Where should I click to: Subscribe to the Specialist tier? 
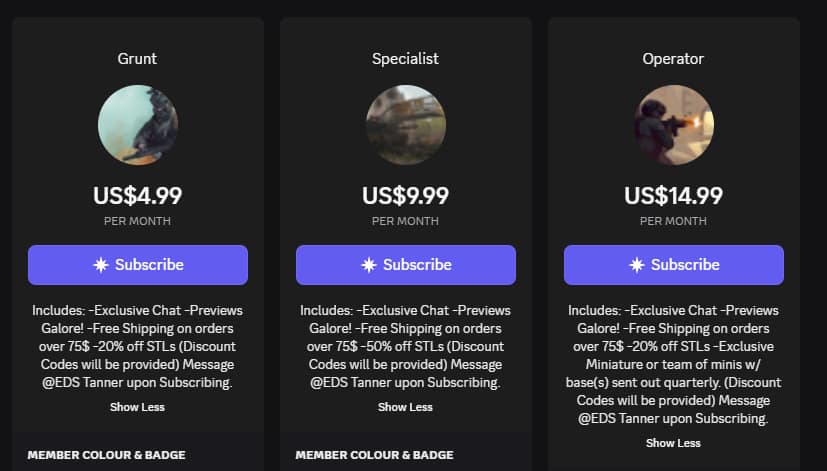point(406,265)
